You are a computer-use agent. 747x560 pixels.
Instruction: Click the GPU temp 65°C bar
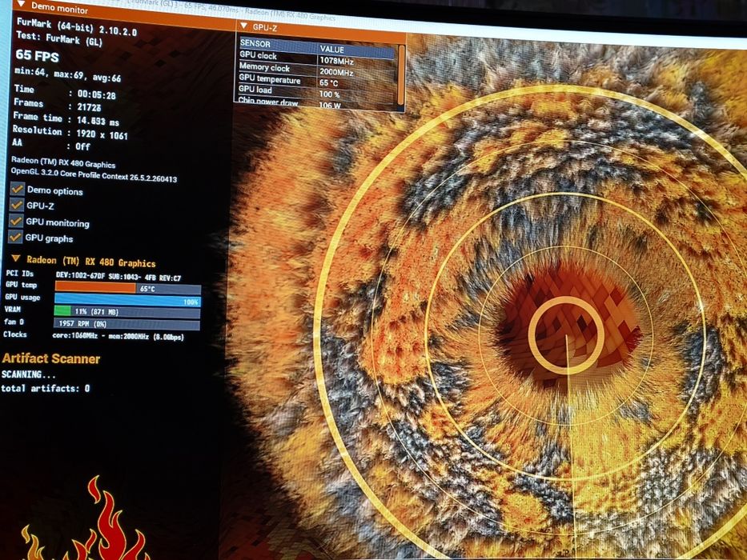(x=127, y=288)
